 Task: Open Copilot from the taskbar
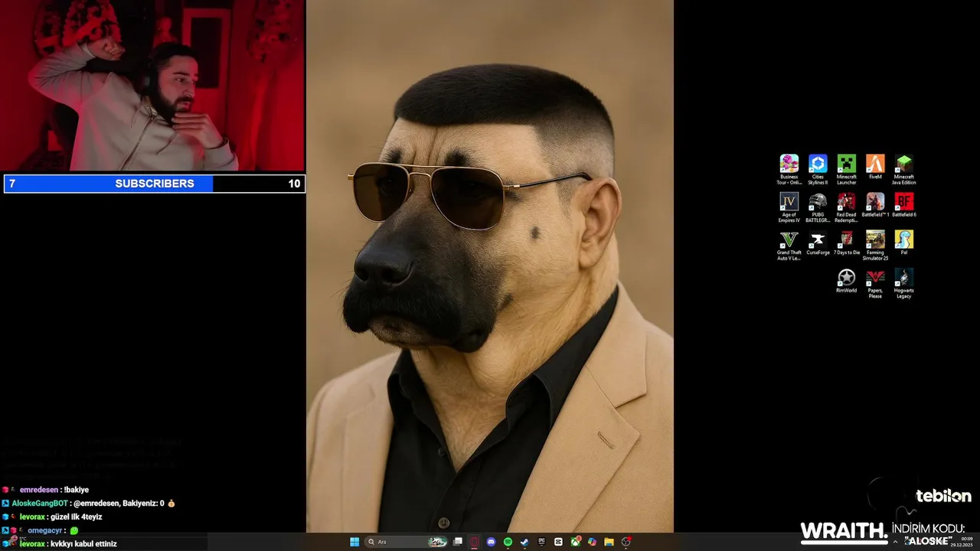click(x=592, y=542)
